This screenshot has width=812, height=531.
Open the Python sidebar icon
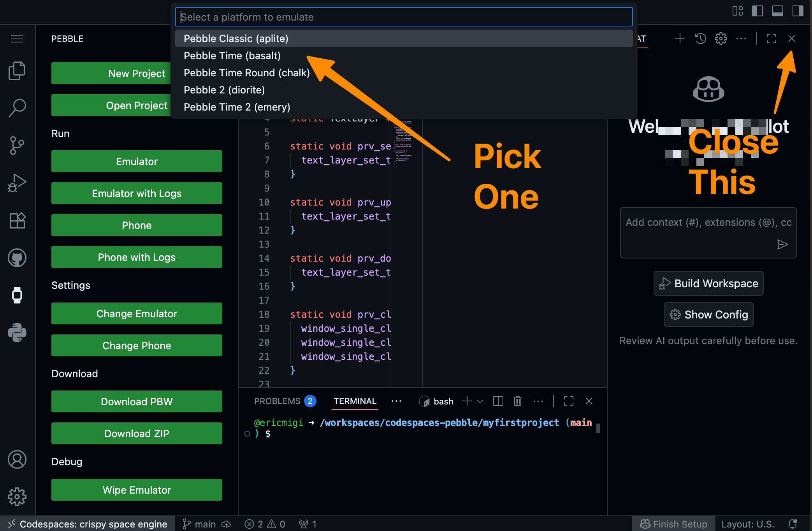17,332
